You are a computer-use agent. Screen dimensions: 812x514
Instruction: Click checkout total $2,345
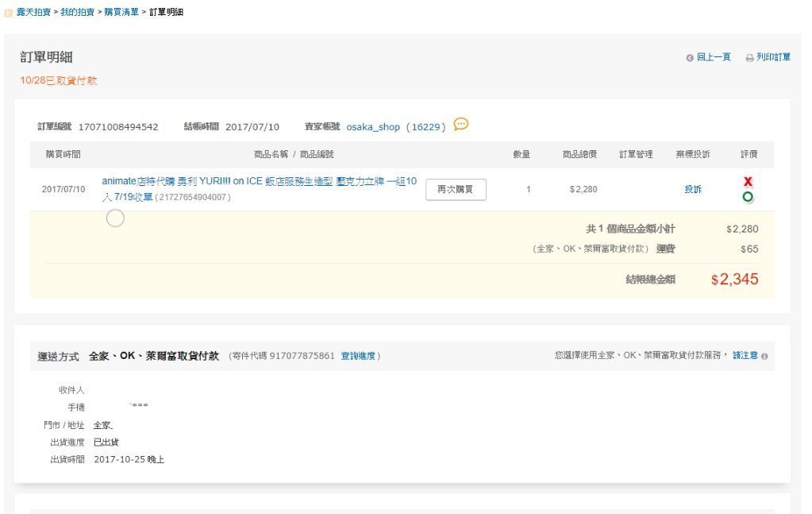[734, 280]
